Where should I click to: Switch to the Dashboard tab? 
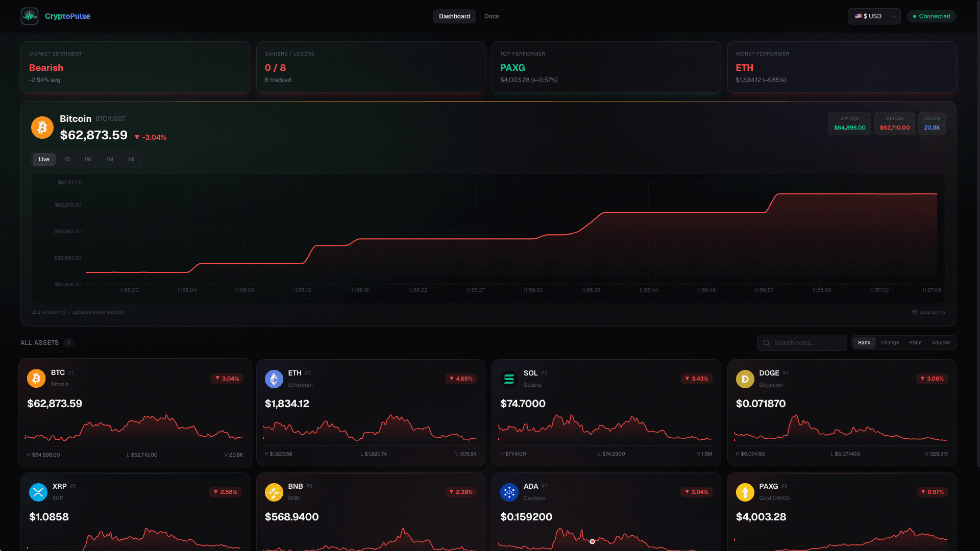[454, 16]
